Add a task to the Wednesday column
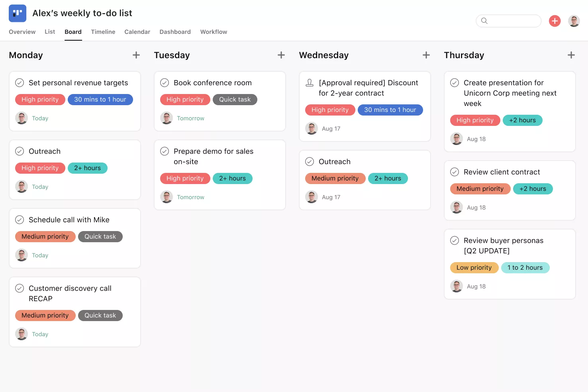This screenshot has width=588, height=392. [426, 55]
